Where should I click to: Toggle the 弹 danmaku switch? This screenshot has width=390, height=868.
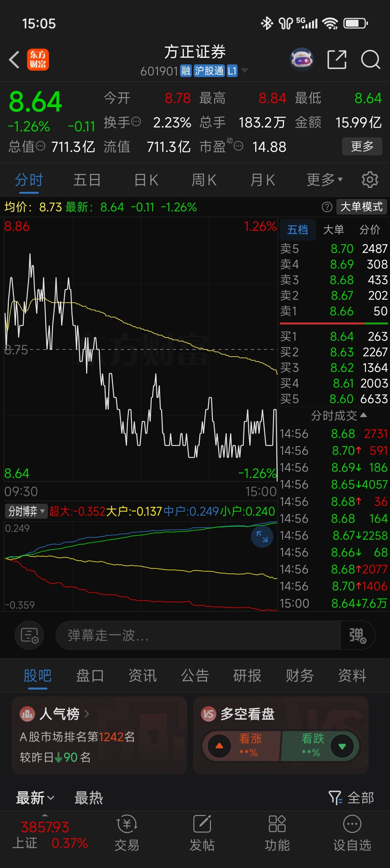tap(357, 635)
